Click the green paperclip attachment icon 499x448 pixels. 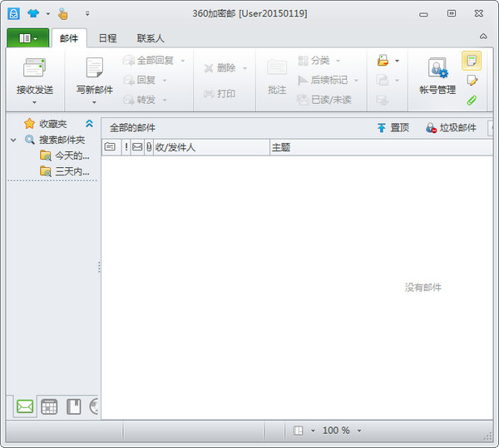click(x=472, y=101)
